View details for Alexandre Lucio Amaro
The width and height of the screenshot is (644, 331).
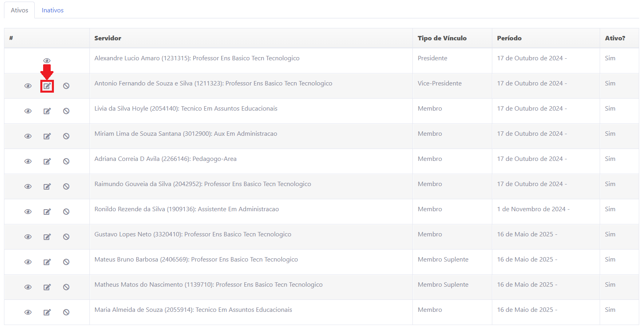pos(47,61)
